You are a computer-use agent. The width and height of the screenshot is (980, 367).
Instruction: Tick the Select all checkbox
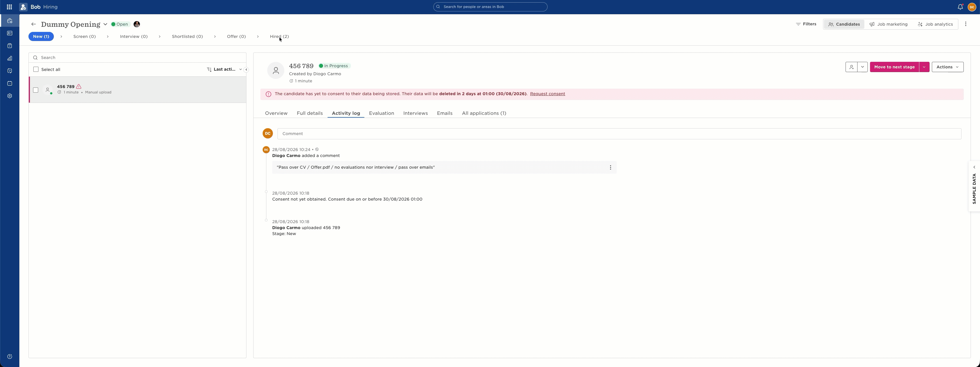tap(36, 69)
